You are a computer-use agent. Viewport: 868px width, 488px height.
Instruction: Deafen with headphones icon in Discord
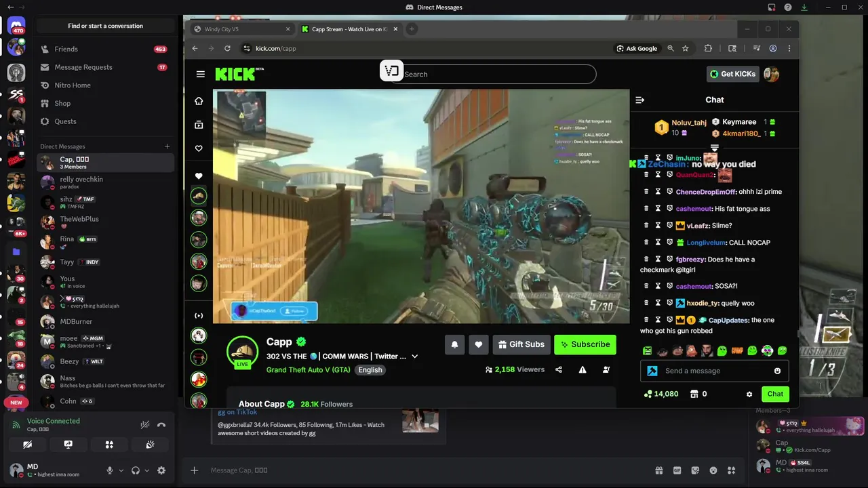click(x=136, y=470)
